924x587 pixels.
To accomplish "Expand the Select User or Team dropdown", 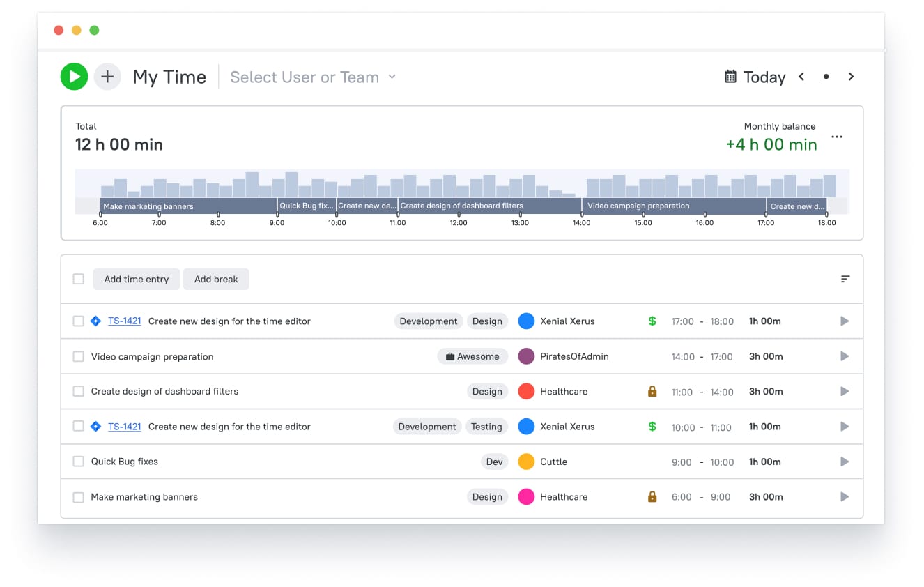I will pyautogui.click(x=313, y=77).
